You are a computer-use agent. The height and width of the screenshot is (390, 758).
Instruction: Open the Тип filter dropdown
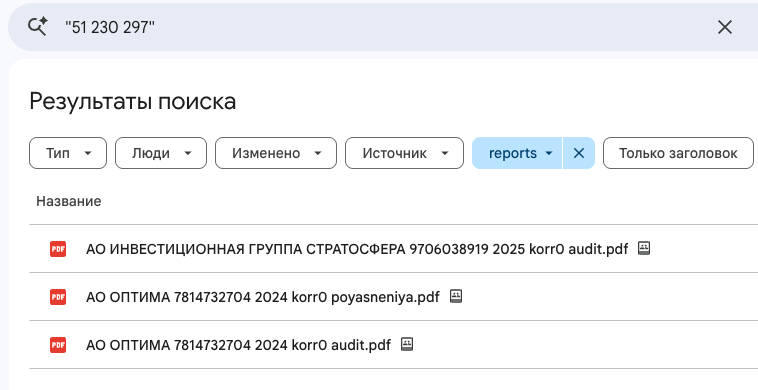[x=68, y=153]
